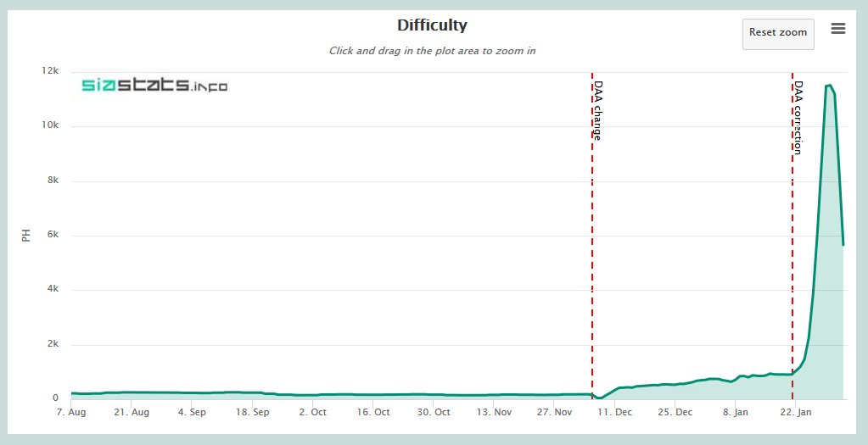Click the 8. Jan x-axis label

[x=735, y=413]
